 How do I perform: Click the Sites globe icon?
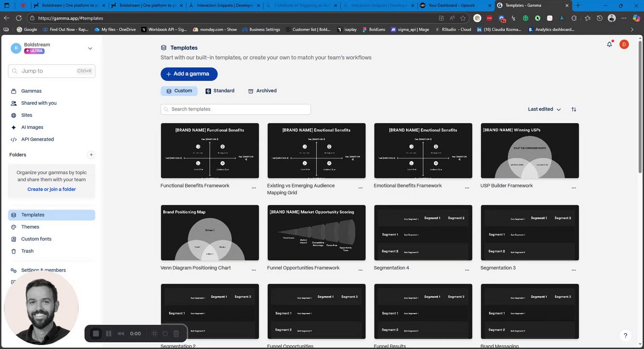click(x=14, y=115)
